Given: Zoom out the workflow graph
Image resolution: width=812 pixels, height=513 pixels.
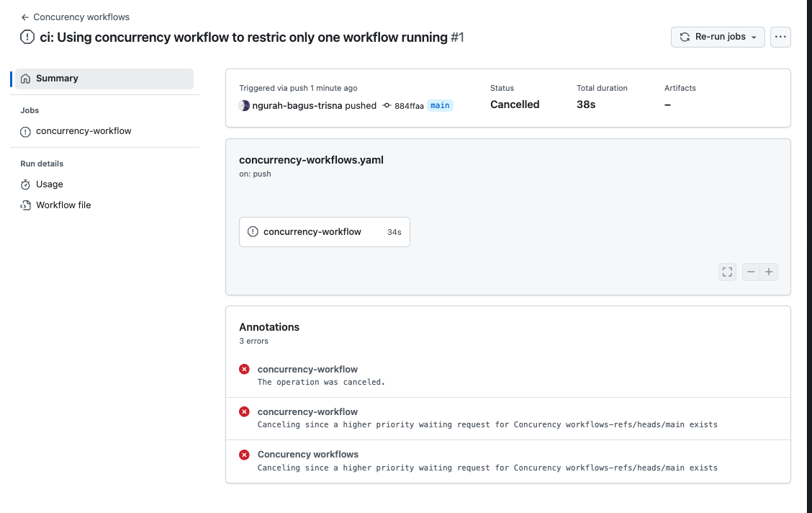Looking at the screenshot, I should (751, 272).
